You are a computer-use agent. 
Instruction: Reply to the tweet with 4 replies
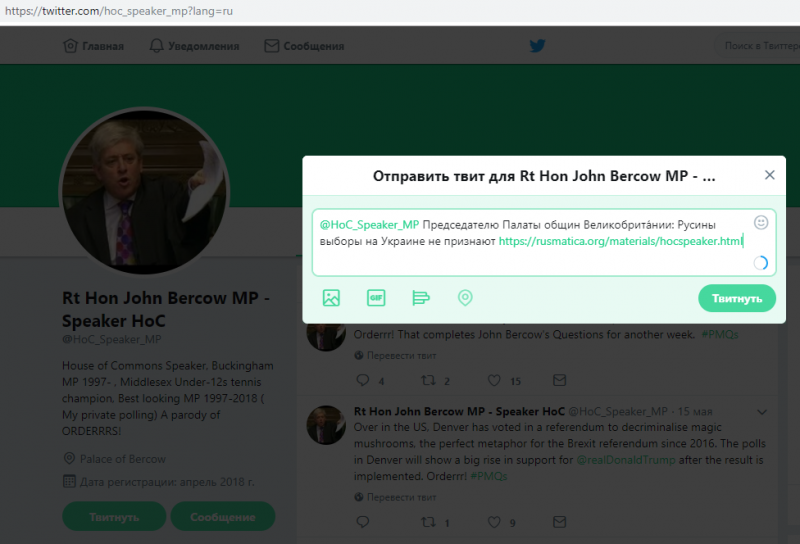[x=363, y=380]
